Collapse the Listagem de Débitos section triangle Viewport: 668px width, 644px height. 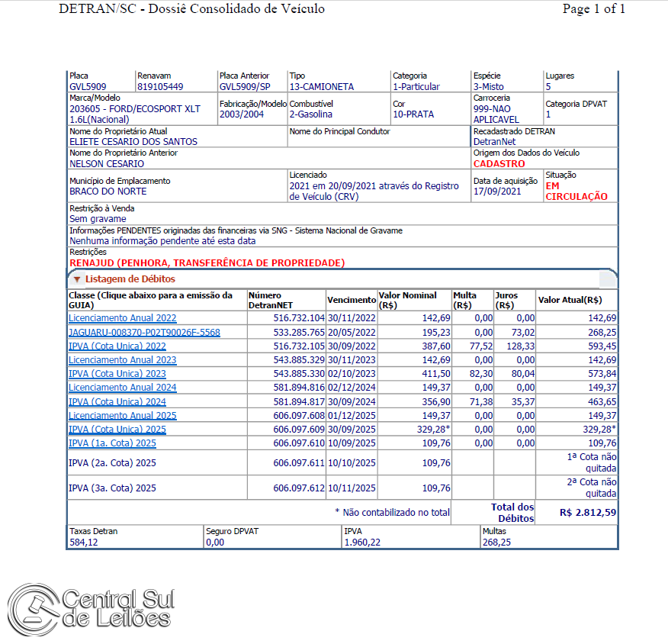point(77,279)
